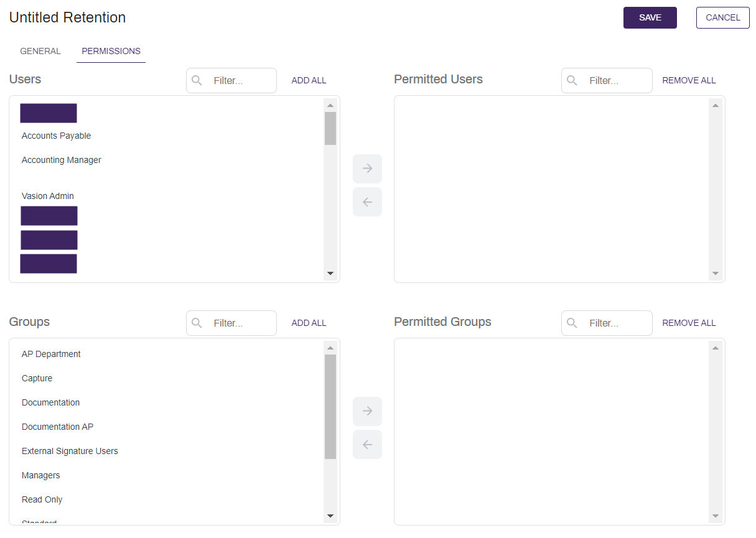Click Permitted Groups list scroll down arrow
Screen dimensions: 756x538
(x=716, y=516)
